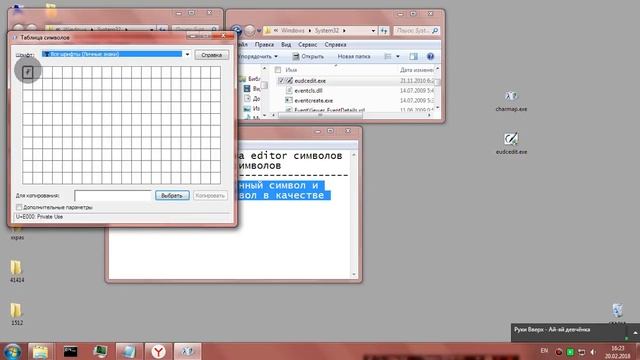Open the Справка menu in Explorer
640x360 pixels.
(335, 44)
